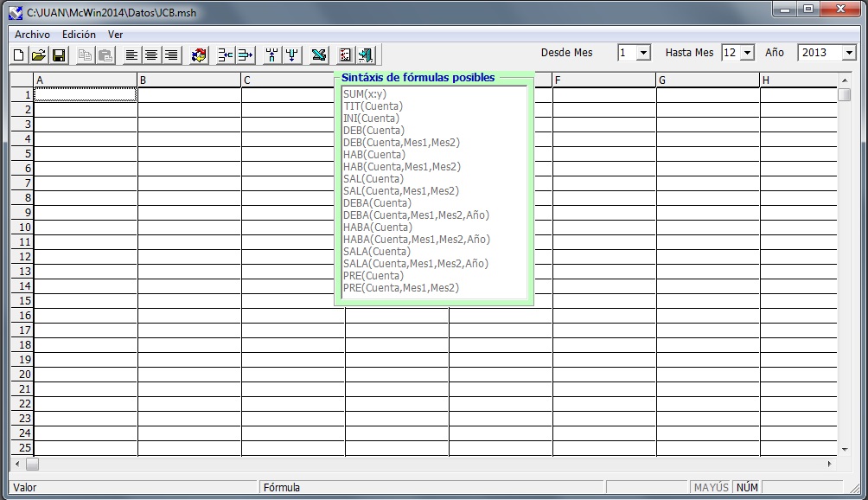Click HAB(Cuenta) in the syntax list

[374, 155]
